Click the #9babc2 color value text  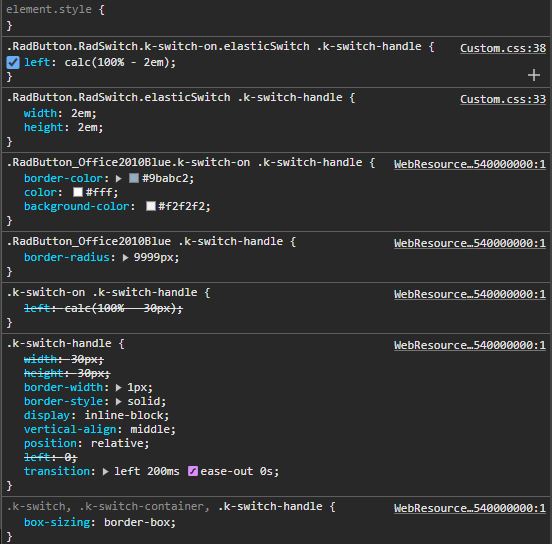coord(165,178)
